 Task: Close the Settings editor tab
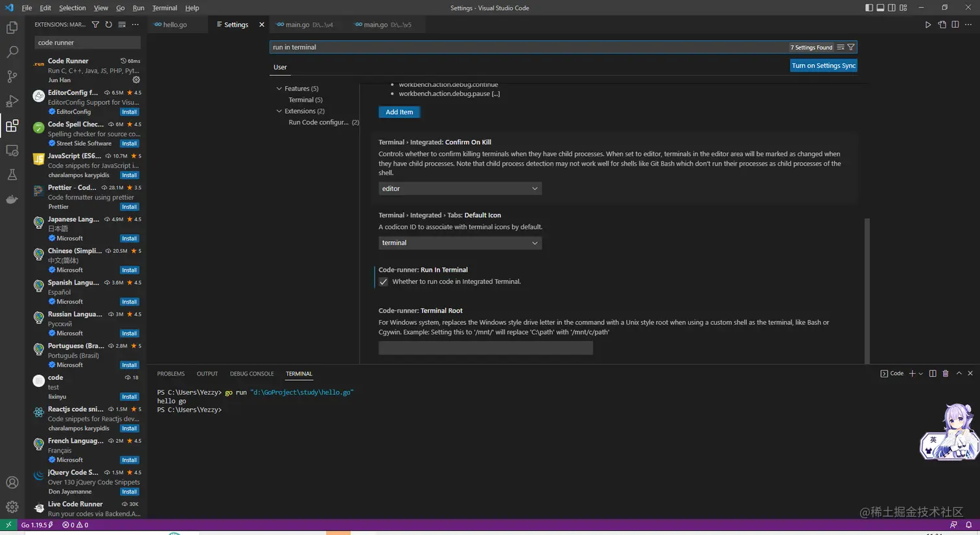tap(262, 25)
